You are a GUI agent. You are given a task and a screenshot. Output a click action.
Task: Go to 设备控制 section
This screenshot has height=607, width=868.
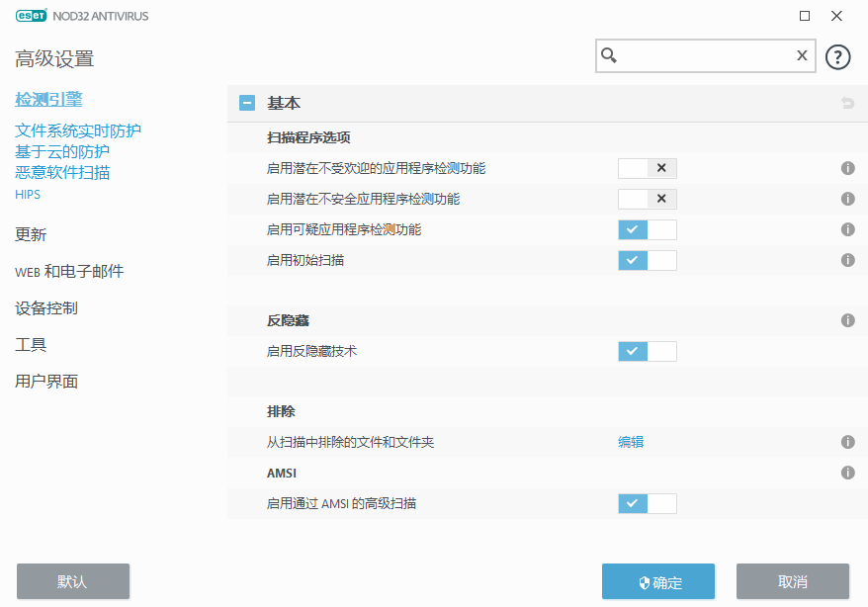click(46, 308)
